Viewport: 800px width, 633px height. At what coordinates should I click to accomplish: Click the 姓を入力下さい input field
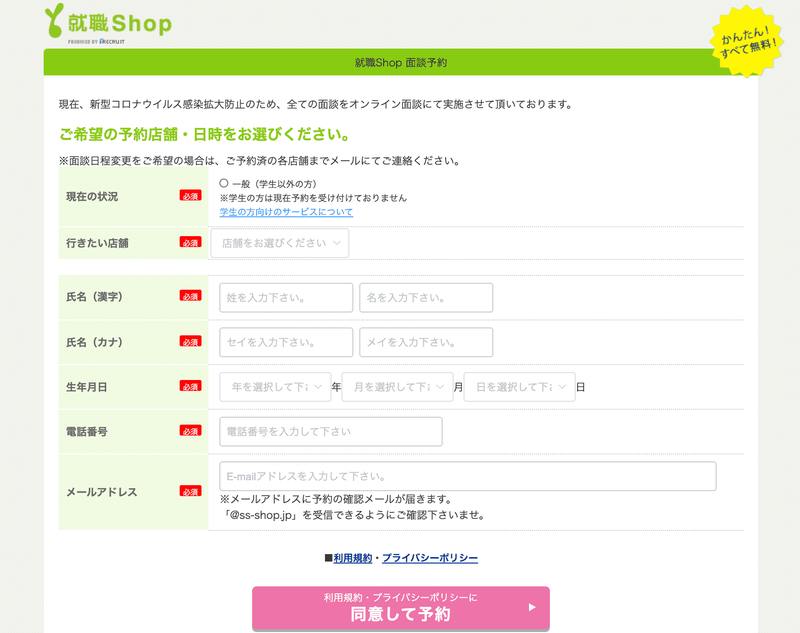point(285,297)
